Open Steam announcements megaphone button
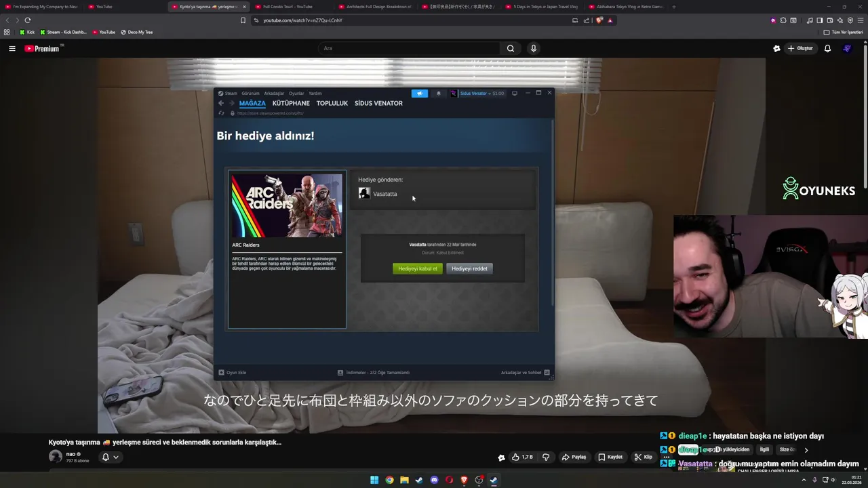This screenshot has width=868, height=488. coord(420,94)
